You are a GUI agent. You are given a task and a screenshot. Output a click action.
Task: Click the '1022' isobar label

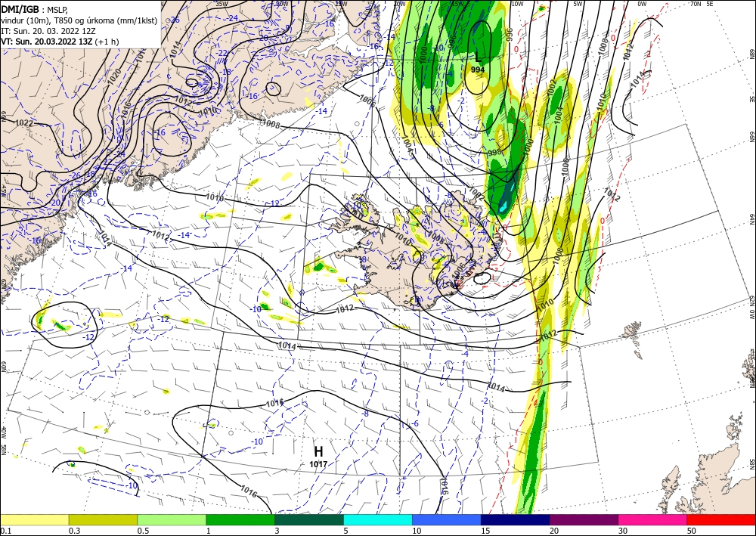(24, 123)
